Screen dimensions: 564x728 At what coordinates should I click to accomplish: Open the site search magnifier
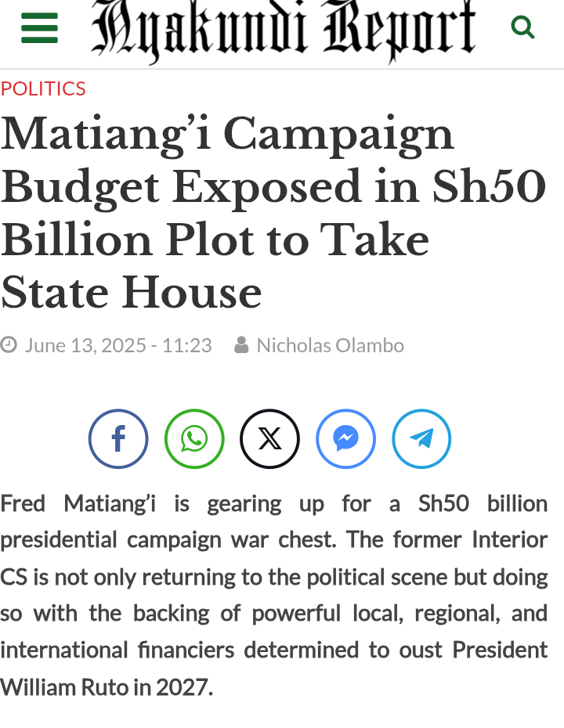(x=522, y=27)
